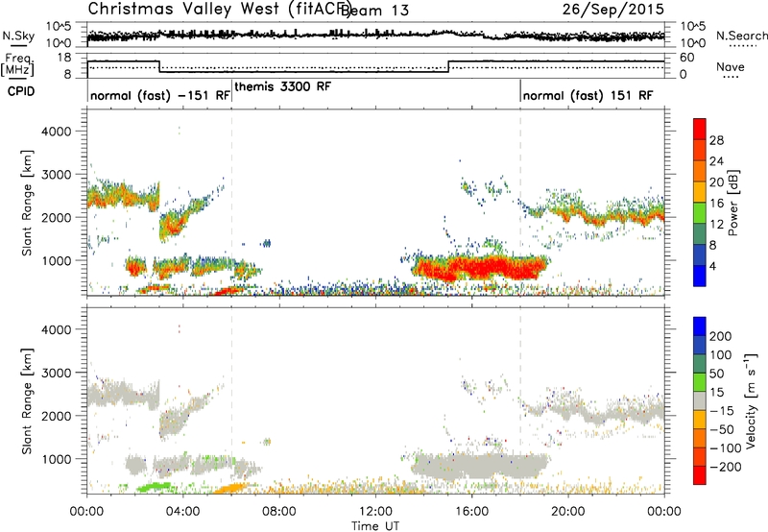Click the 20:00 time axis tick label
This screenshot has width=768, height=532.
tap(567, 512)
